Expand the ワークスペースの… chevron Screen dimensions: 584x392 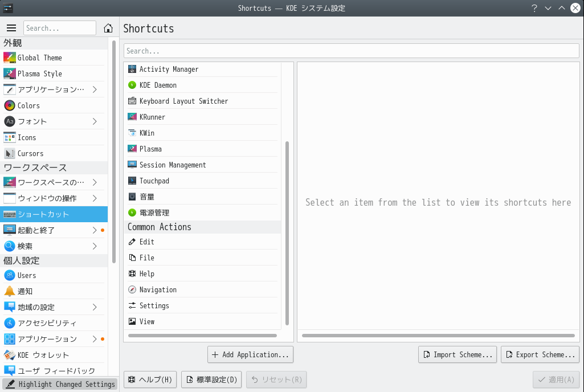pos(95,182)
